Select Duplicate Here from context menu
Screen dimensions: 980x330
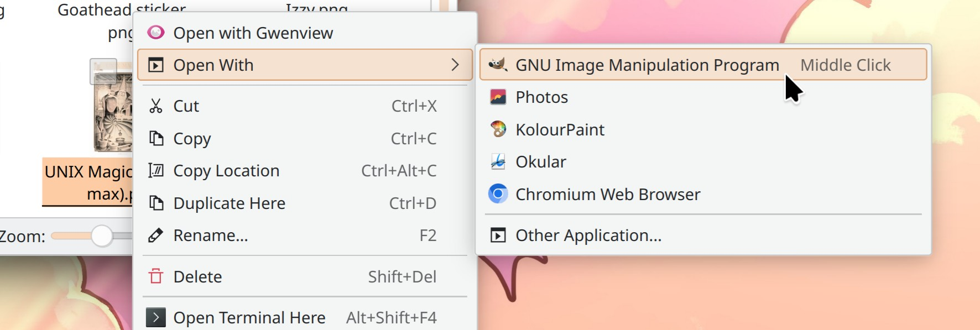coord(229,203)
